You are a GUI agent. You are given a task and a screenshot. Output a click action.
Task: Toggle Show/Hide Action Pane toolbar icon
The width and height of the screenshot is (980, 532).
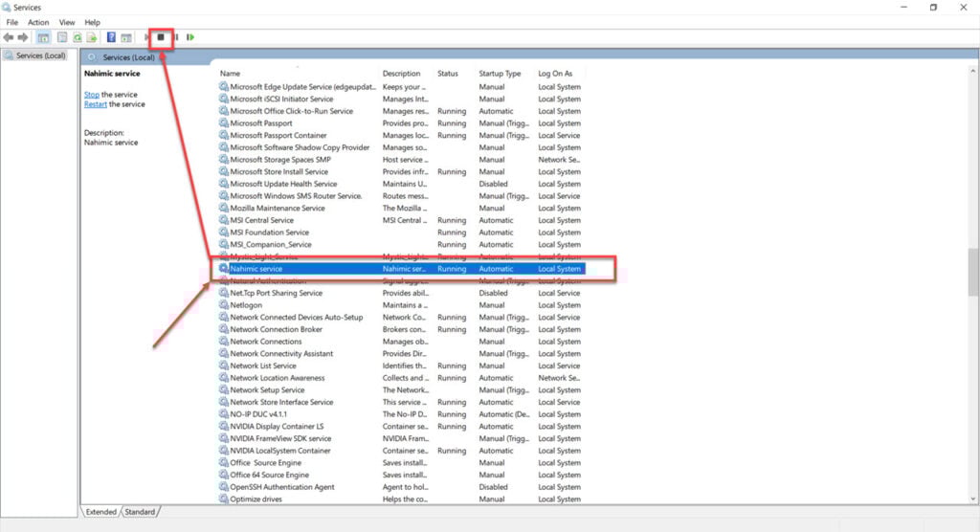pyautogui.click(x=126, y=37)
